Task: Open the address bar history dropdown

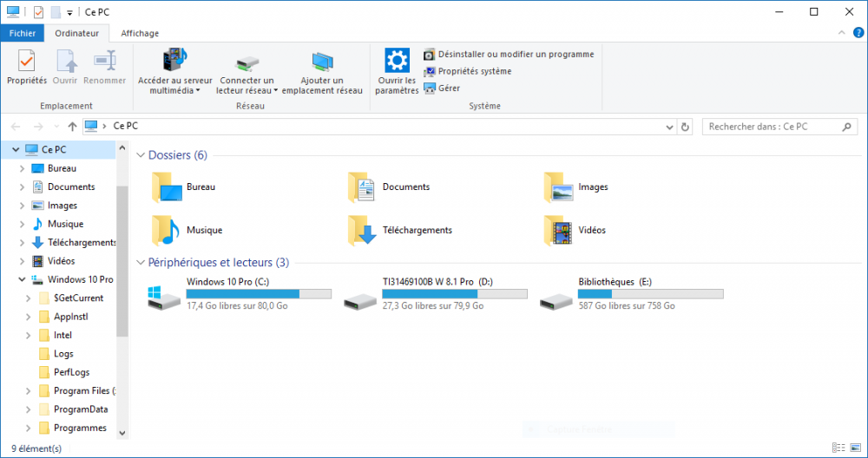Action: [x=668, y=127]
